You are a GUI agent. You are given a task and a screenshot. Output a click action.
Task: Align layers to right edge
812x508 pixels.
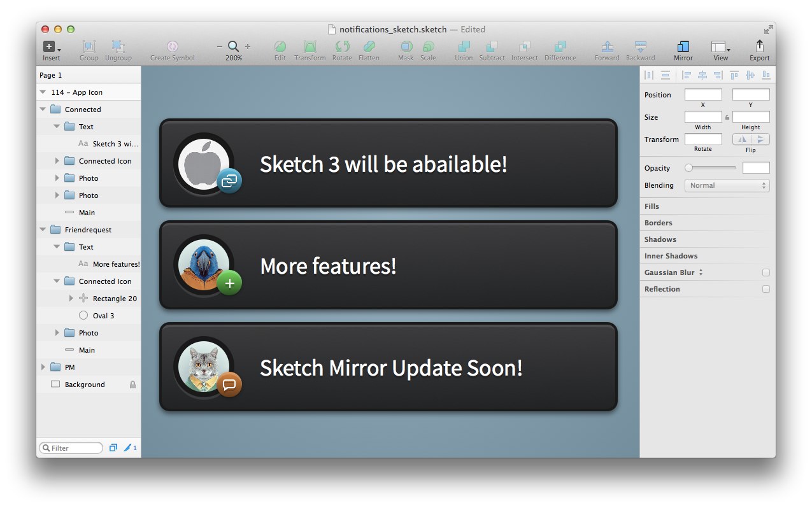(718, 75)
